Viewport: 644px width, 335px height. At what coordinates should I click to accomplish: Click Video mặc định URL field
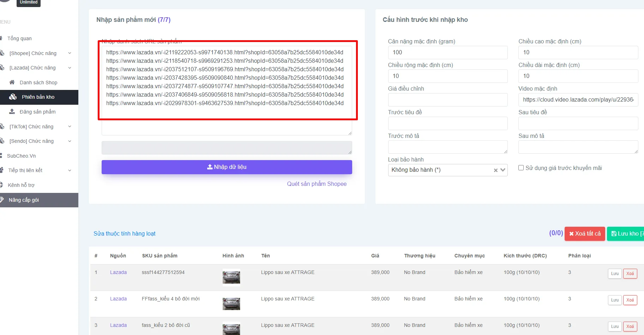tap(578, 100)
